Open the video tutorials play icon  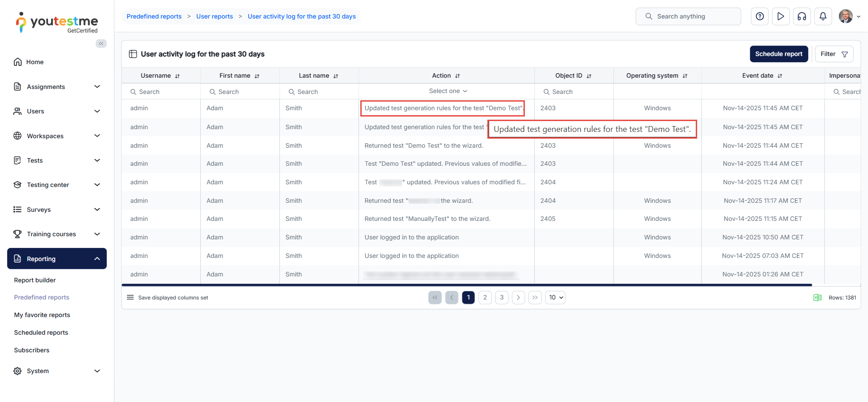tap(781, 16)
